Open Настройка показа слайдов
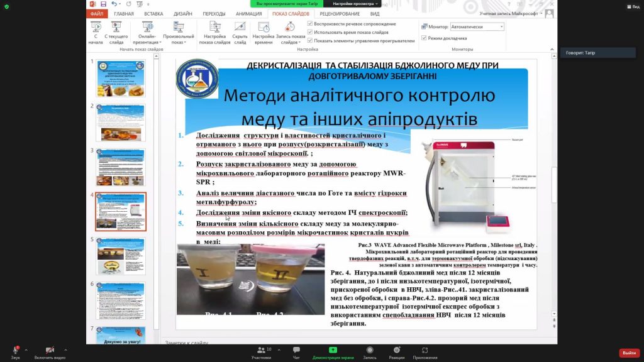Image resolution: width=644 pixels, height=362 pixels. [215, 33]
